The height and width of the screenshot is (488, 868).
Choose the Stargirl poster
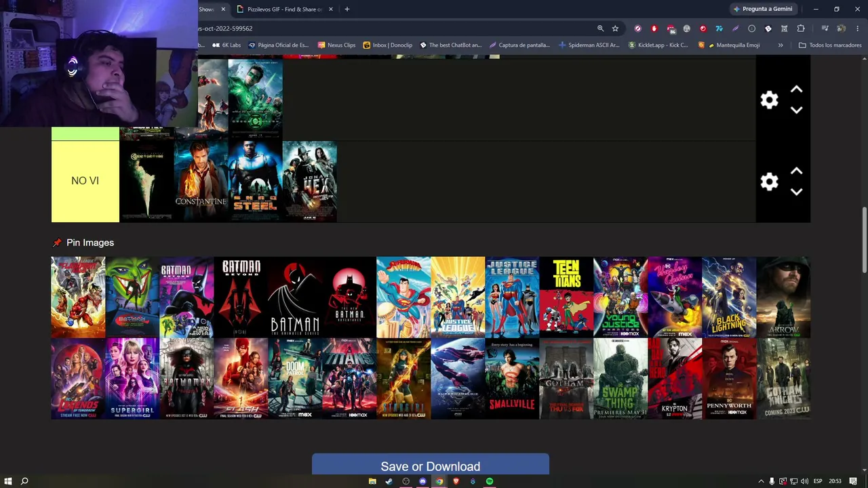tap(403, 378)
